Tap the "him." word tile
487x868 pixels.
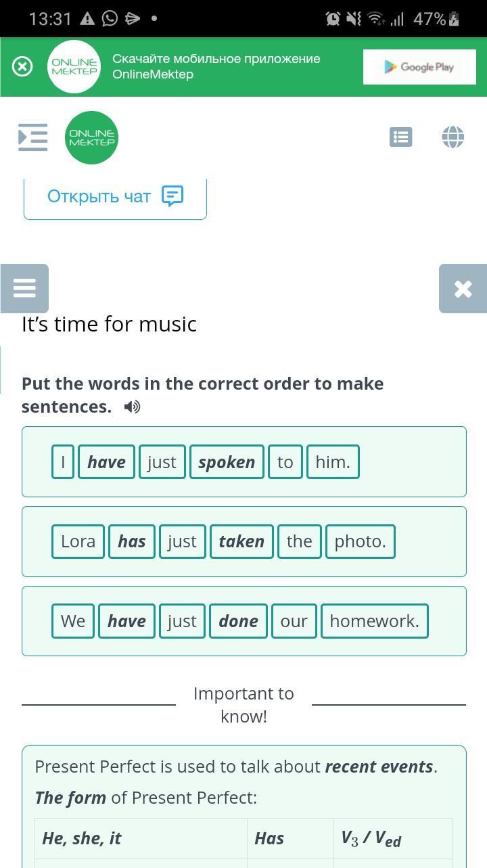click(333, 462)
